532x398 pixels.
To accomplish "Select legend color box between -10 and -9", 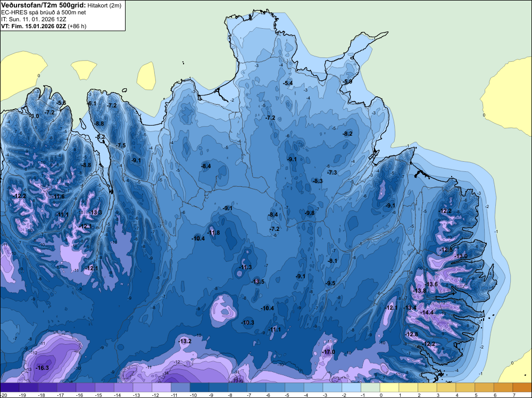I will [199, 387].
